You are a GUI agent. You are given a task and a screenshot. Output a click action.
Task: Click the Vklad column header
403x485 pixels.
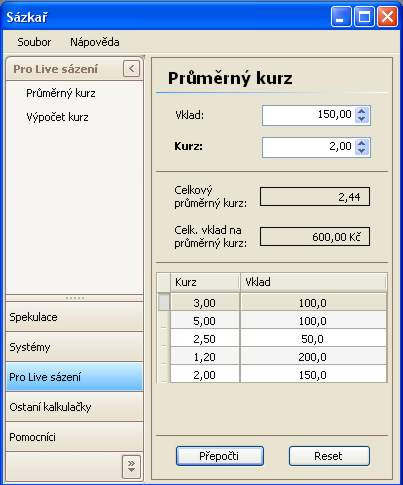pyautogui.click(x=313, y=282)
